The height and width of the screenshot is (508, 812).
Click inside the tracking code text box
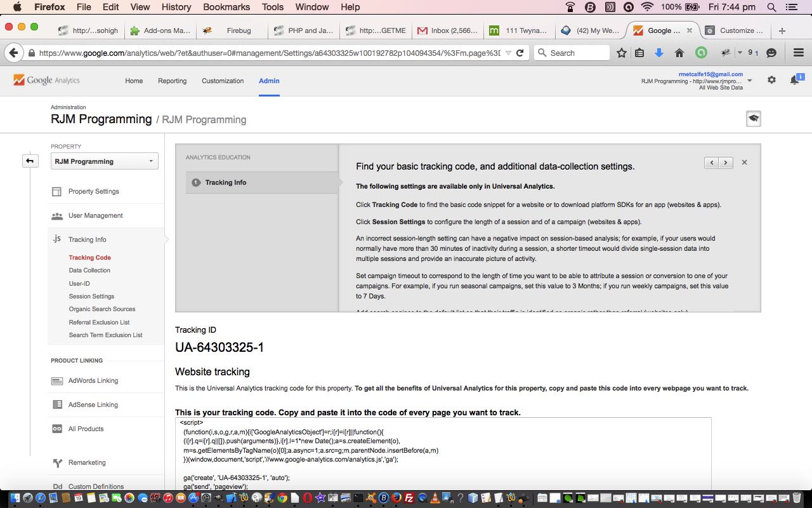click(x=443, y=453)
